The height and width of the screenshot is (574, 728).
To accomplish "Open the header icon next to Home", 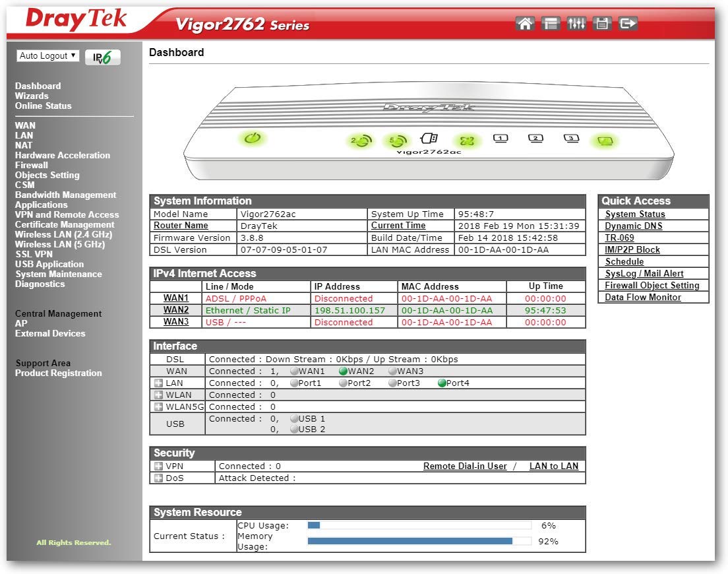I will [551, 23].
